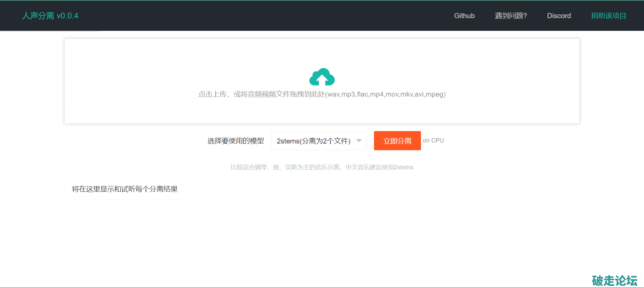
Task: Click the 人声分离 v0.0.4 title
Action: pos(50,16)
